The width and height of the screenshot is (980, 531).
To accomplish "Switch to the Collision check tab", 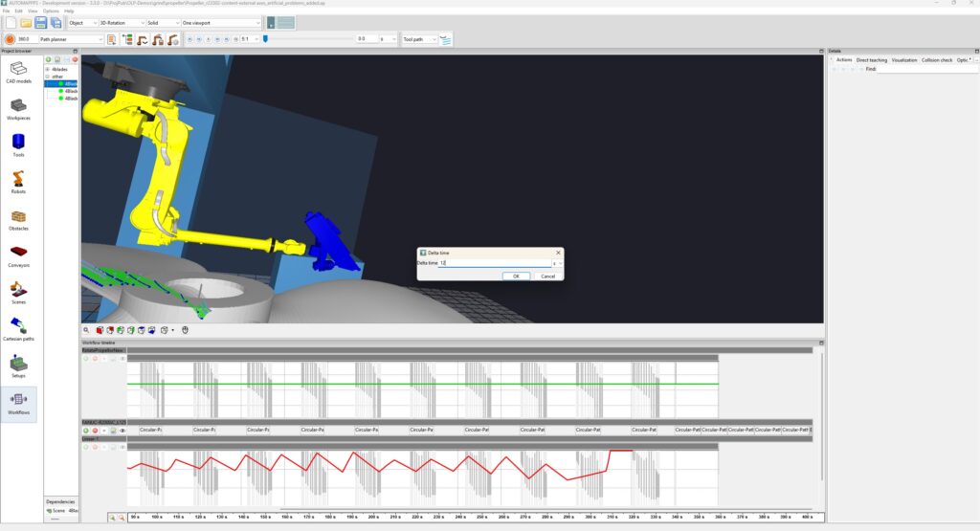I will pyautogui.click(x=937, y=60).
